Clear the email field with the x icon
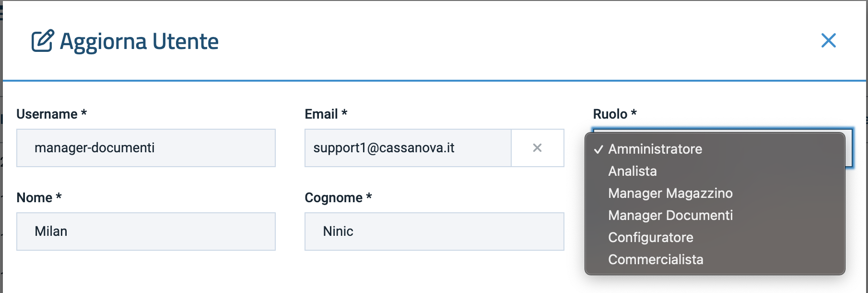This screenshot has width=868, height=293. point(537,148)
